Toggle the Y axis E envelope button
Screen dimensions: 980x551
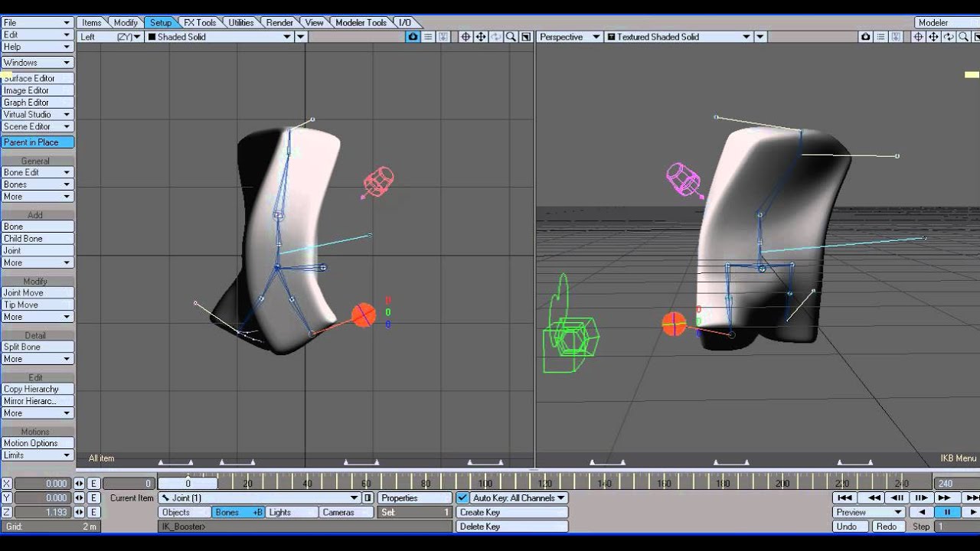tap(93, 497)
